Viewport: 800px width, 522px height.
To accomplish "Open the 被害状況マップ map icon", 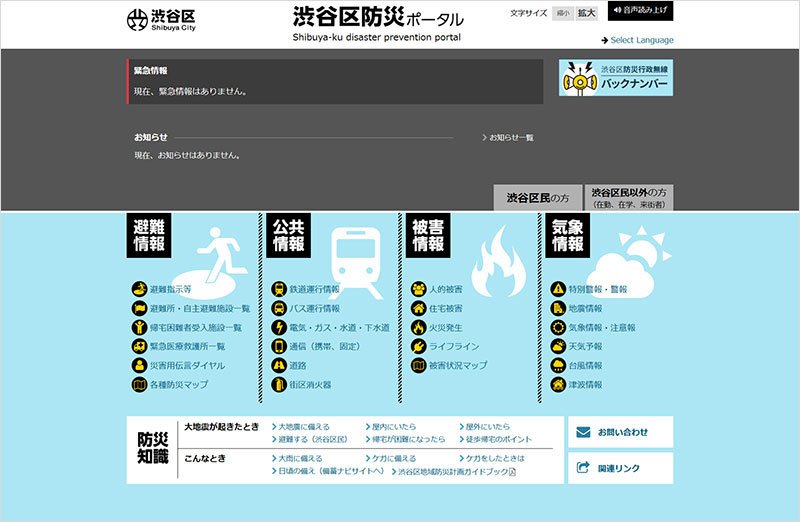I will click(418, 365).
